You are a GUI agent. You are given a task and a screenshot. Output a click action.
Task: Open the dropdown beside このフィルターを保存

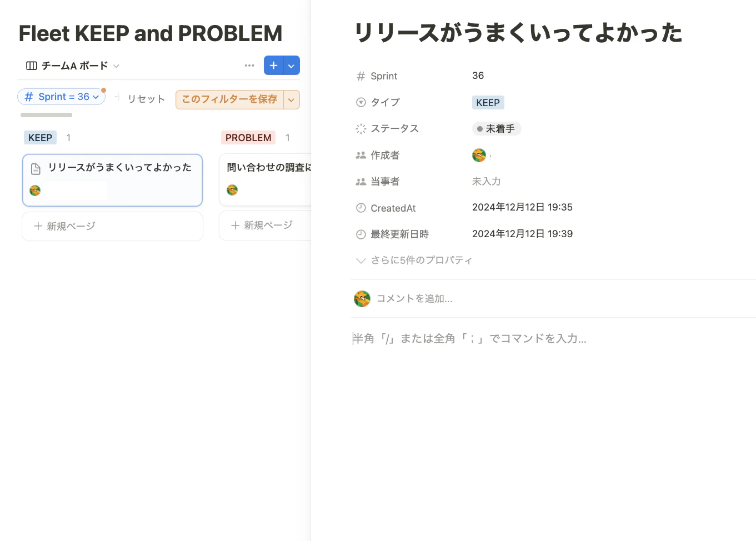292,99
